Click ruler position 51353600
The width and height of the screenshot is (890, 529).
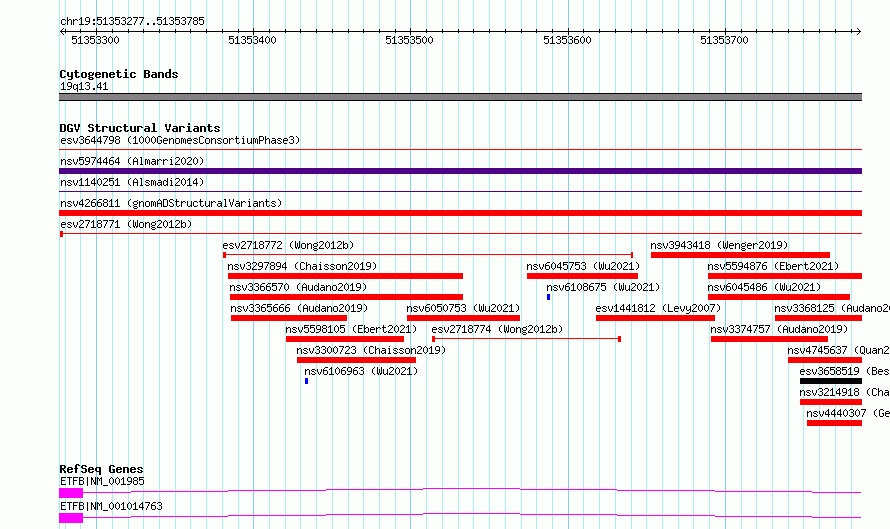click(567, 40)
